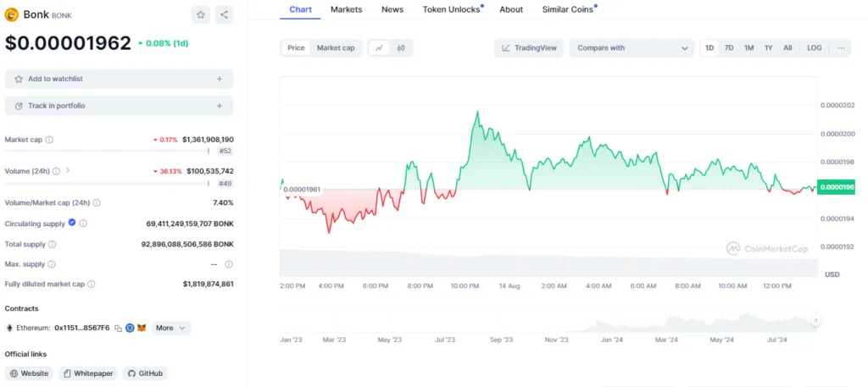The height and width of the screenshot is (387, 868).
Task: Open the News tab
Action: pyautogui.click(x=392, y=9)
